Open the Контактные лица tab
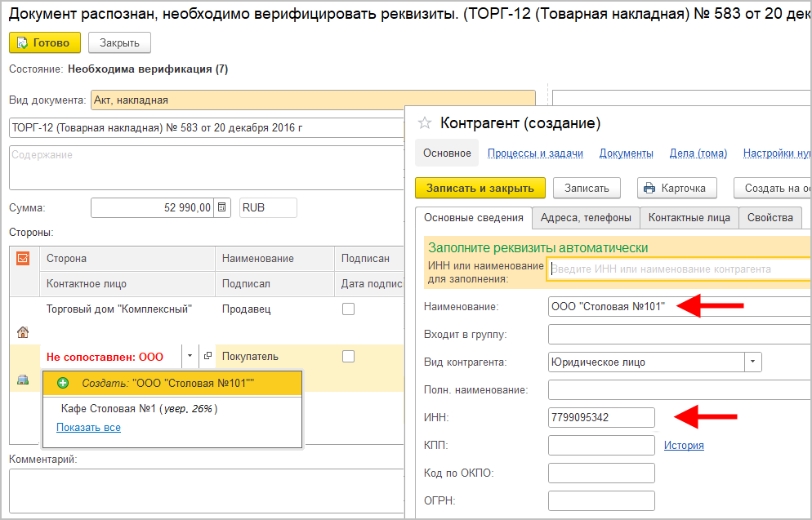 click(x=689, y=218)
